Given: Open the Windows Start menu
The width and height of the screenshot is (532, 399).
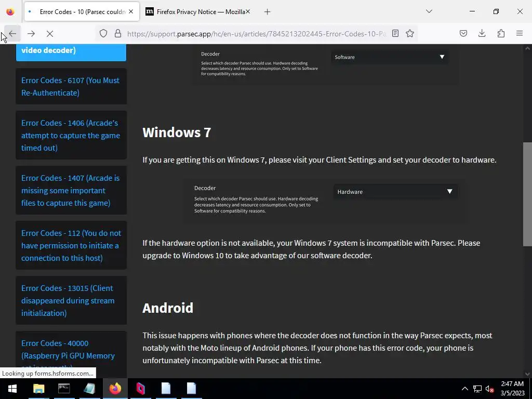Looking at the screenshot, I should pyautogui.click(x=12, y=389).
